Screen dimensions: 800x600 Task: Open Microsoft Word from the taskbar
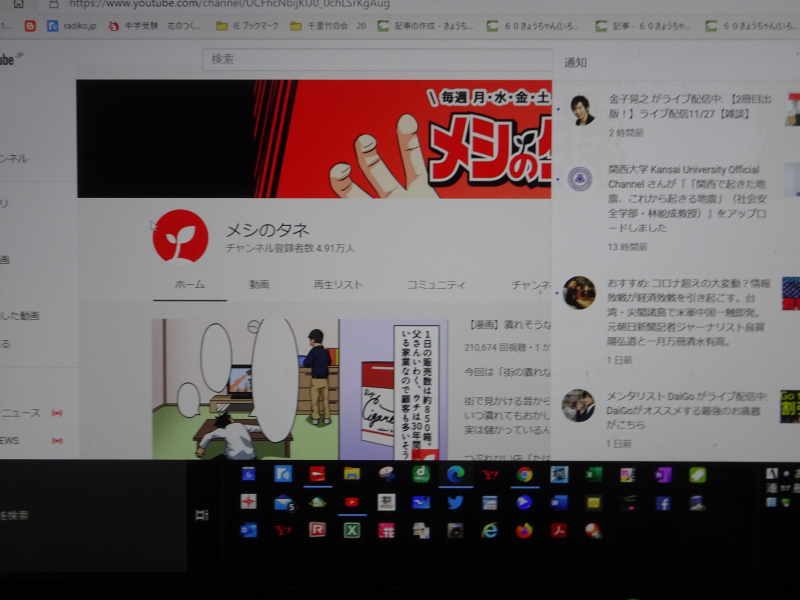coord(559,503)
